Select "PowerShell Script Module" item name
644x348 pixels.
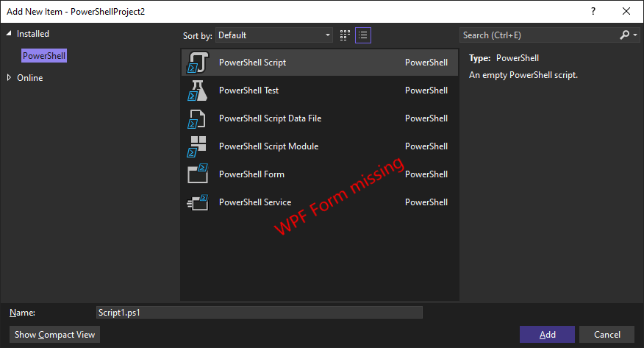coord(268,146)
